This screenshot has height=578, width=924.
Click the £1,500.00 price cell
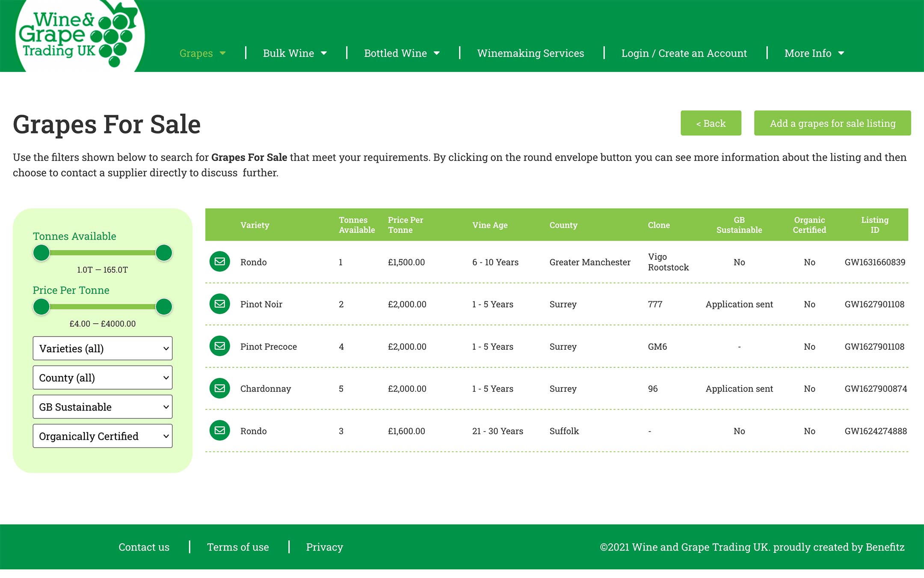tap(406, 262)
